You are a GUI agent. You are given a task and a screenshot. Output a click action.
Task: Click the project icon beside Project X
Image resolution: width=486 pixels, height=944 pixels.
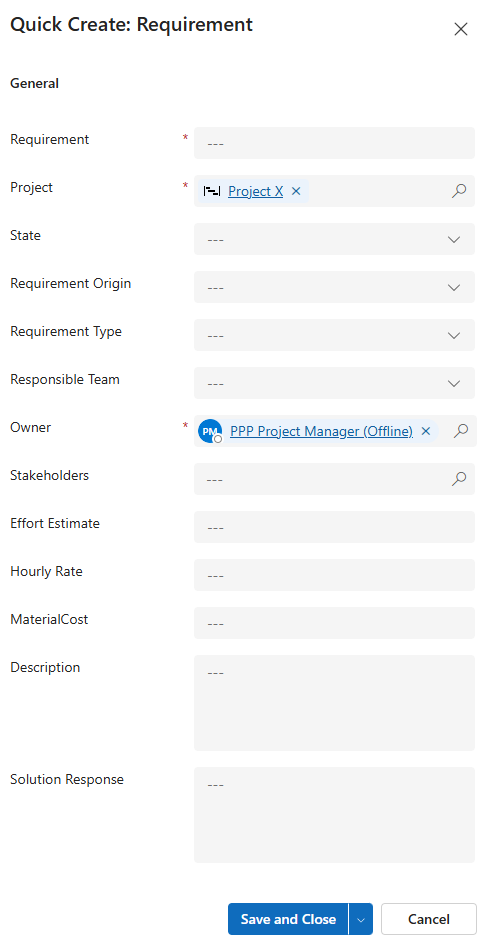click(211, 191)
